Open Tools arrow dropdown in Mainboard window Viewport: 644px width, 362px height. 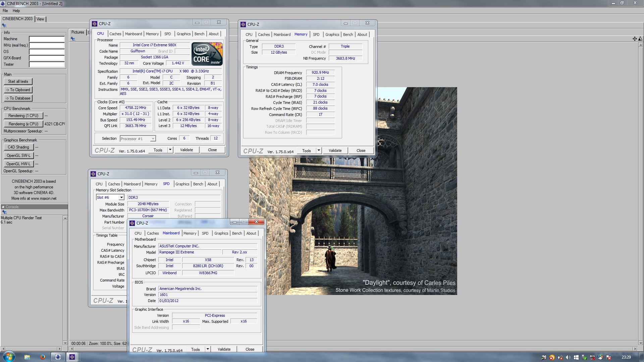pyautogui.click(x=208, y=349)
